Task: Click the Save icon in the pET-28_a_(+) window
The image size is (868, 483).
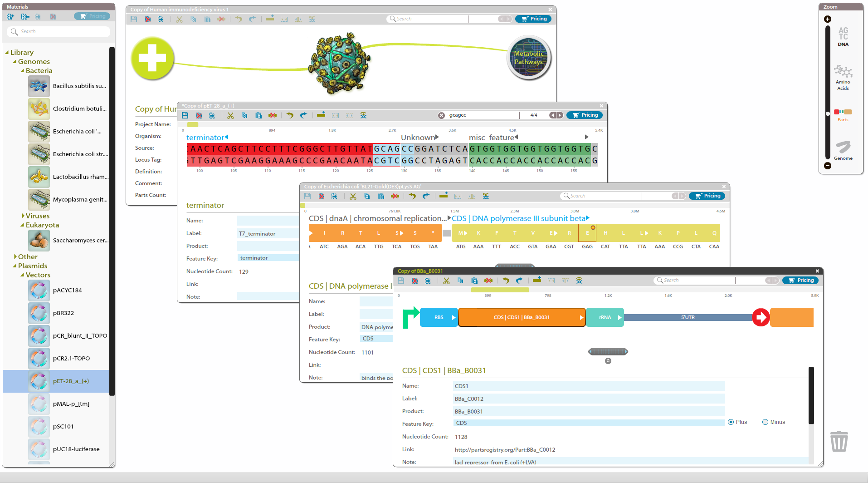Action: (185, 115)
